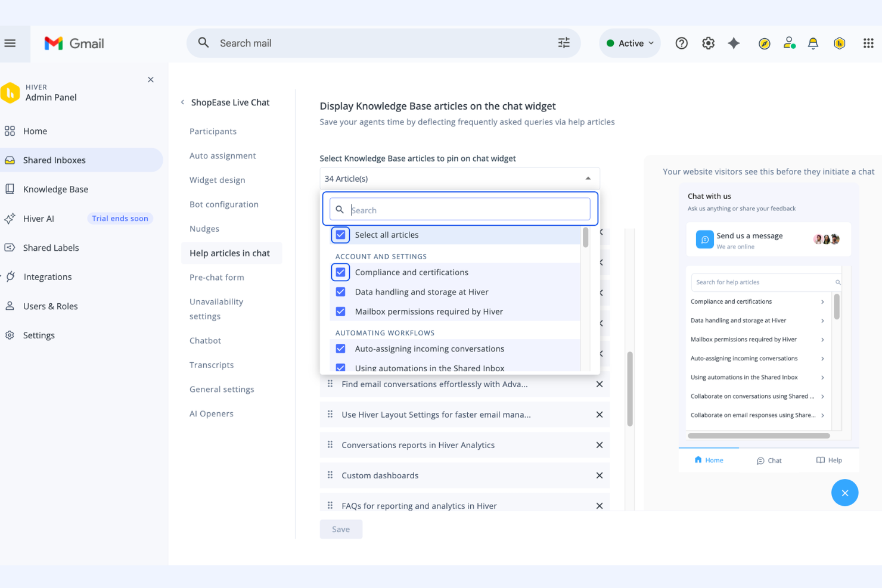Click the article search field in dropdown

pyautogui.click(x=459, y=210)
